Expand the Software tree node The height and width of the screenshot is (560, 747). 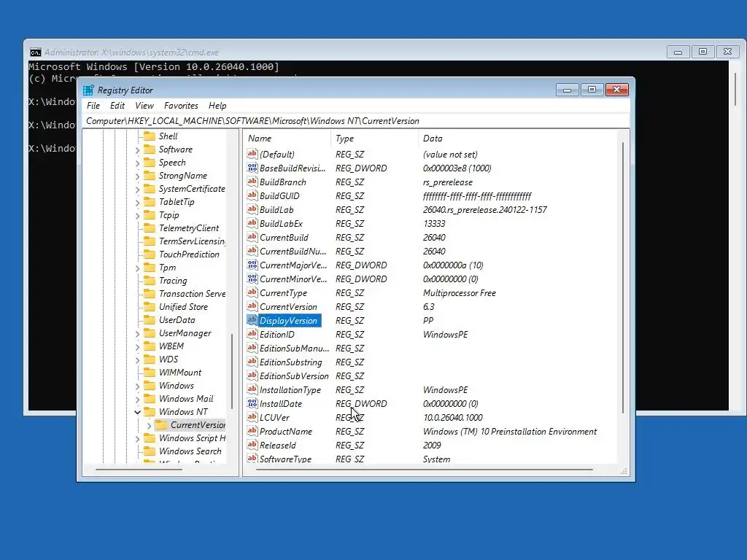(x=137, y=150)
